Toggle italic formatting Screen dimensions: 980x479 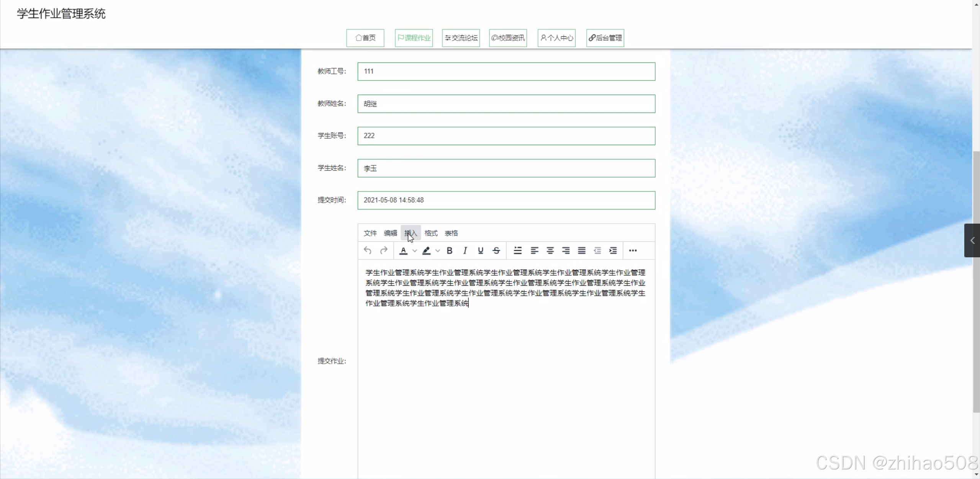[465, 250]
